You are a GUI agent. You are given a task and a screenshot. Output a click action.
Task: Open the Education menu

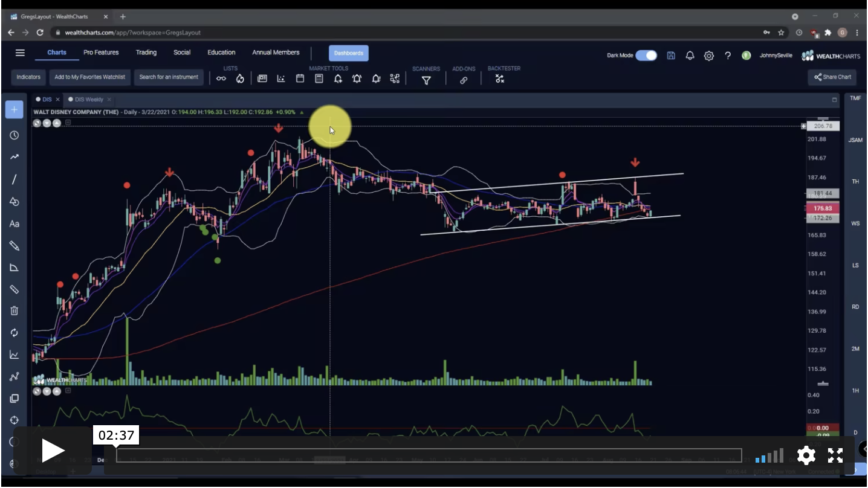pyautogui.click(x=221, y=53)
